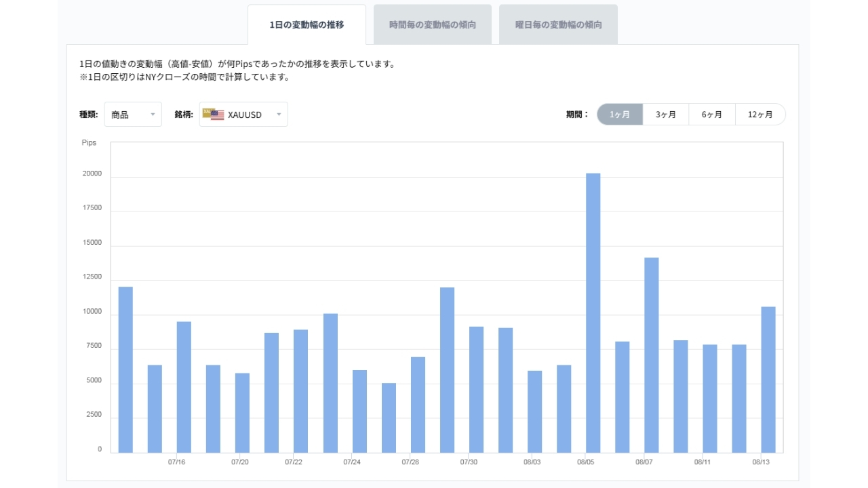Click the Pips axis title
Image resolution: width=868 pixels, height=488 pixels.
[x=89, y=143]
